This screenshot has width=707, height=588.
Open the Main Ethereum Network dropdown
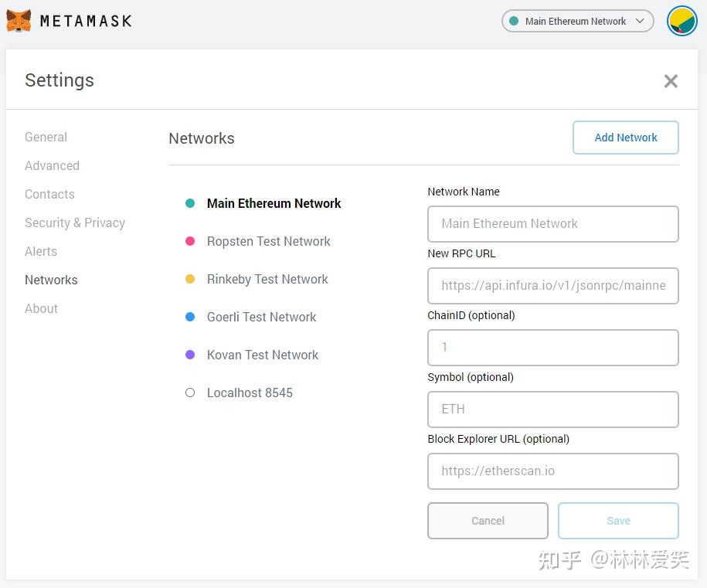(578, 21)
